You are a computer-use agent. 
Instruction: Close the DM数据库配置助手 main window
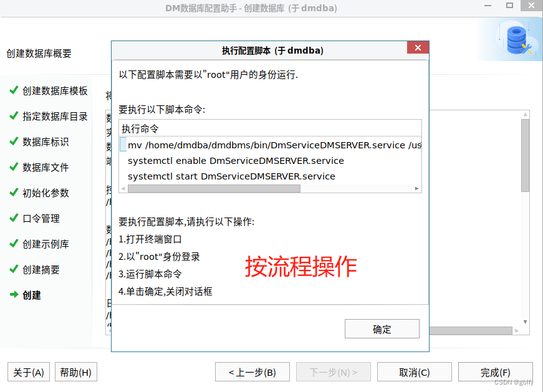tap(532, 5)
